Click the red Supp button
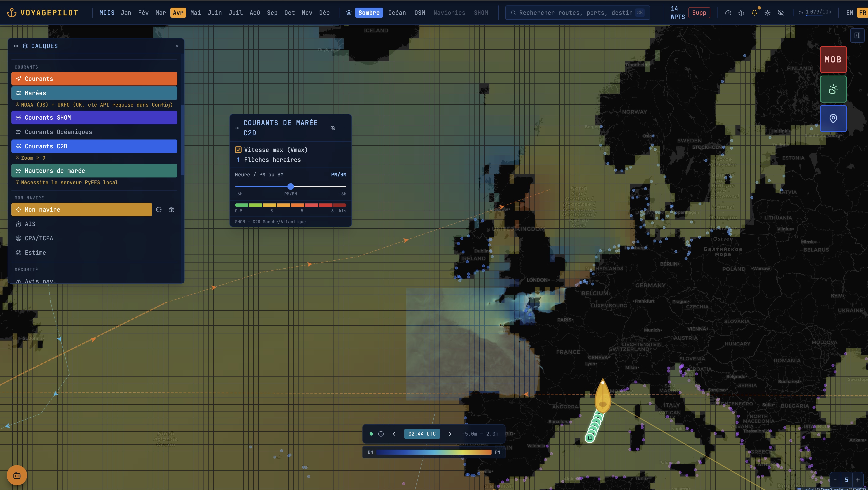The height and width of the screenshot is (490, 868). tap(699, 13)
